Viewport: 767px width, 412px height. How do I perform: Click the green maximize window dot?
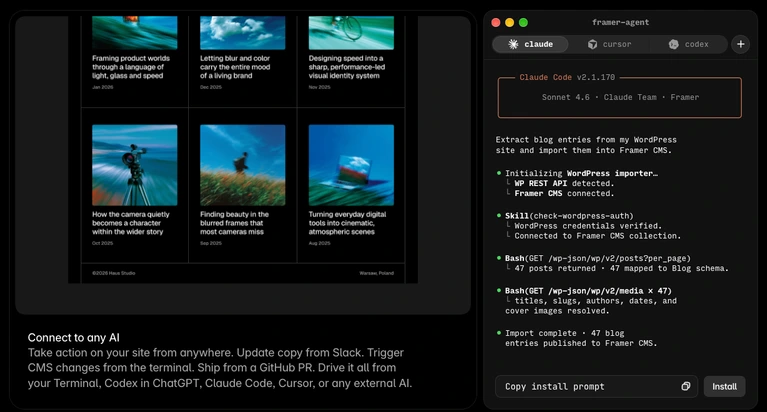pos(523,23)
